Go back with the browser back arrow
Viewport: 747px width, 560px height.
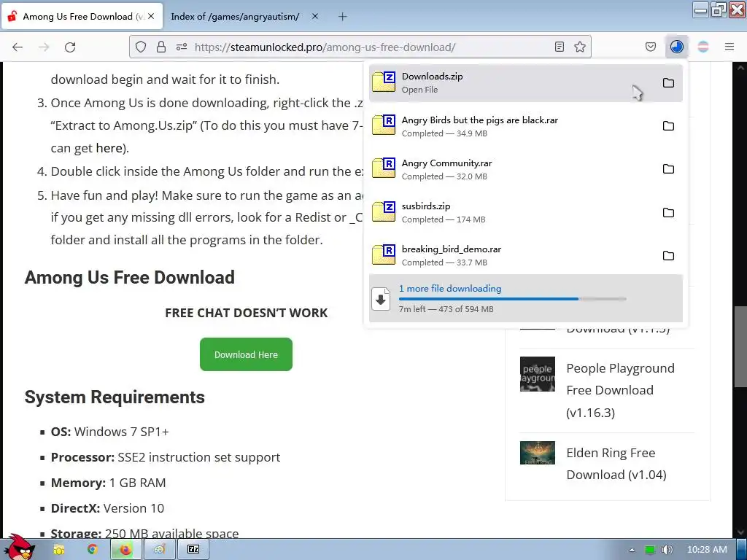[x=18, y=47]
